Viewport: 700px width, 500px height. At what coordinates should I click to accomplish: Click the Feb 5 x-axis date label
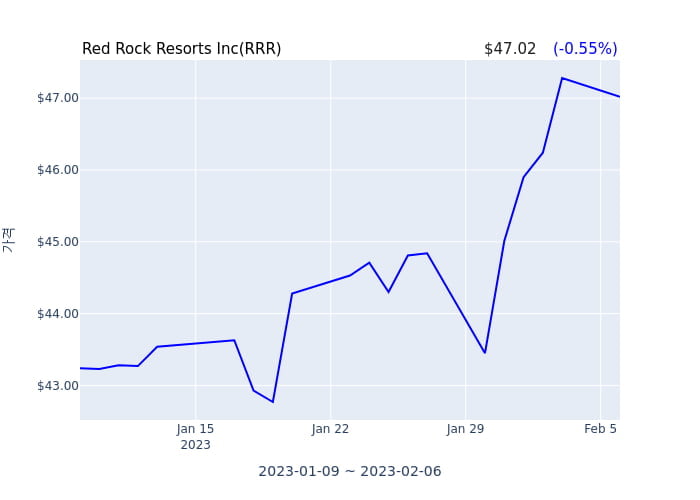coord(600,429)
